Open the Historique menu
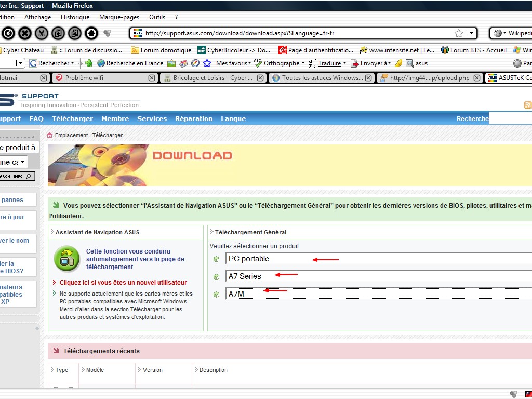The width and height of the screenshot is (532, 399). [75, 17]
